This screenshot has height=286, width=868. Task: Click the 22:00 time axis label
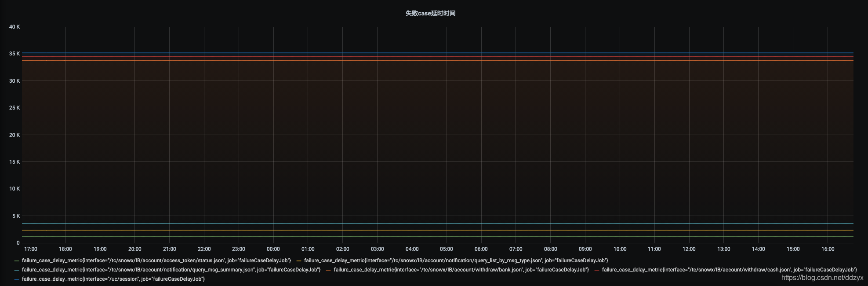tap(204, 249)
